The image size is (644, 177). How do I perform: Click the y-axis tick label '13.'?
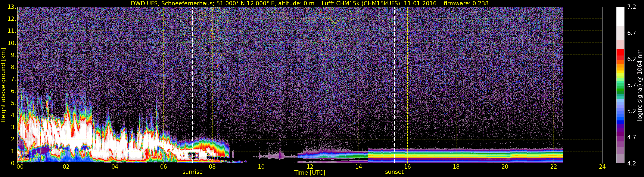coord(12,7)
